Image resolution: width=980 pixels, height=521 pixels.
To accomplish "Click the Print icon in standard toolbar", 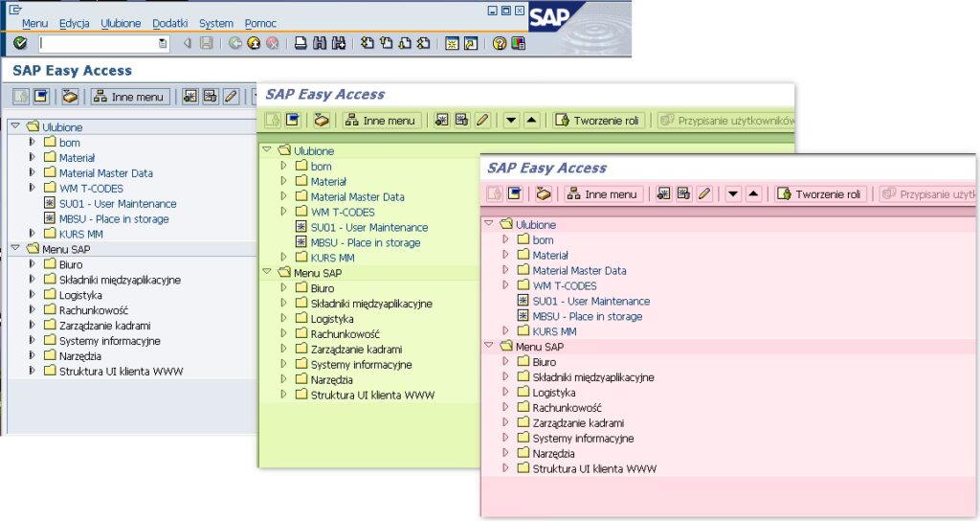I will coord(300,43).
